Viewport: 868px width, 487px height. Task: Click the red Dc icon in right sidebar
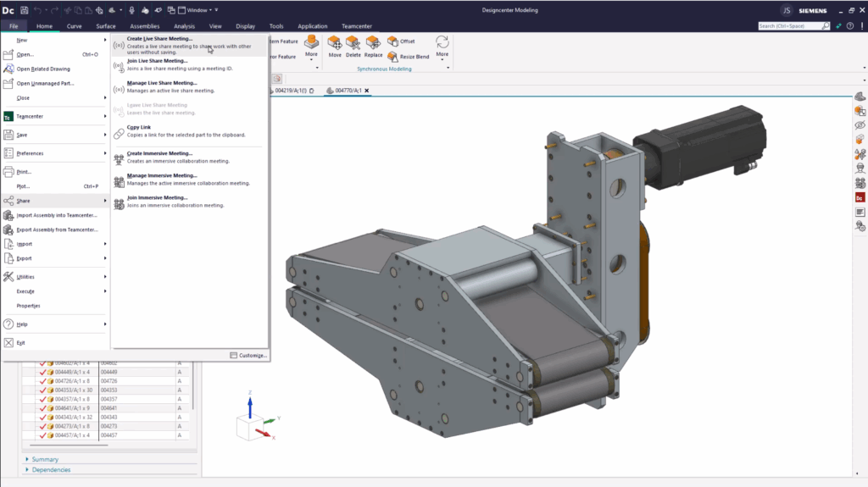click(x=860, y=197)
